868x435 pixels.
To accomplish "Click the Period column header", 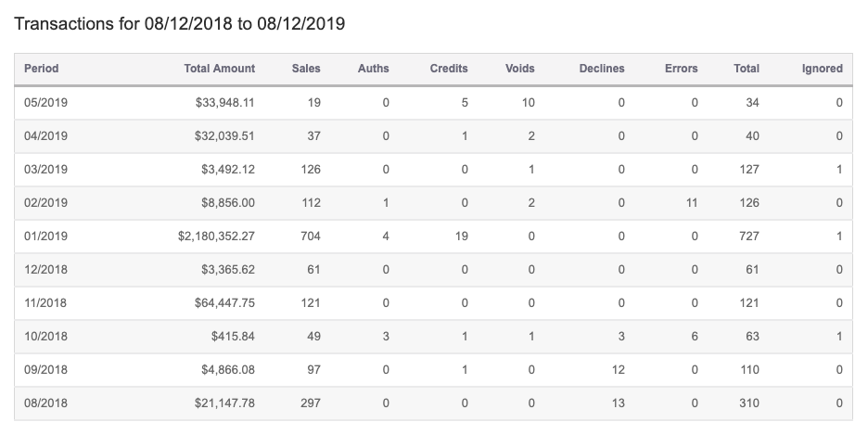I will pos(42,69).
